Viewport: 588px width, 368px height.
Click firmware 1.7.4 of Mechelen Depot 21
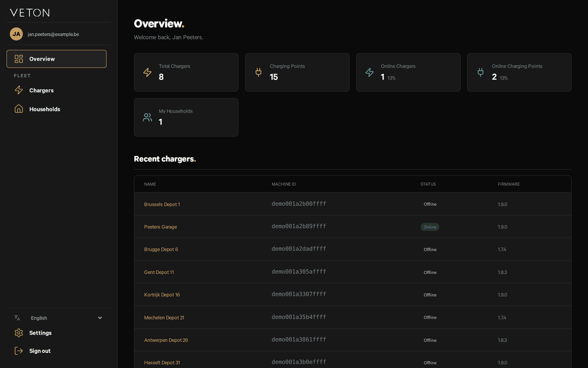(502, 317)
